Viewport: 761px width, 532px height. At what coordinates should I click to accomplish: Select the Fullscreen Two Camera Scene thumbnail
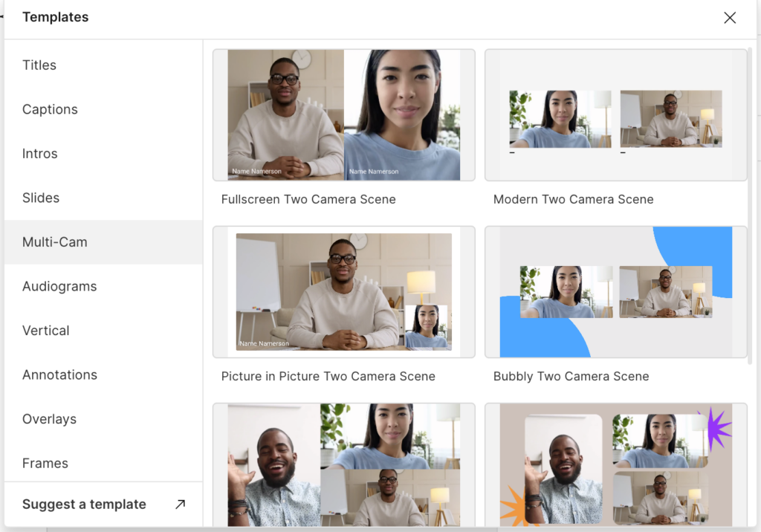click(343, 114)
